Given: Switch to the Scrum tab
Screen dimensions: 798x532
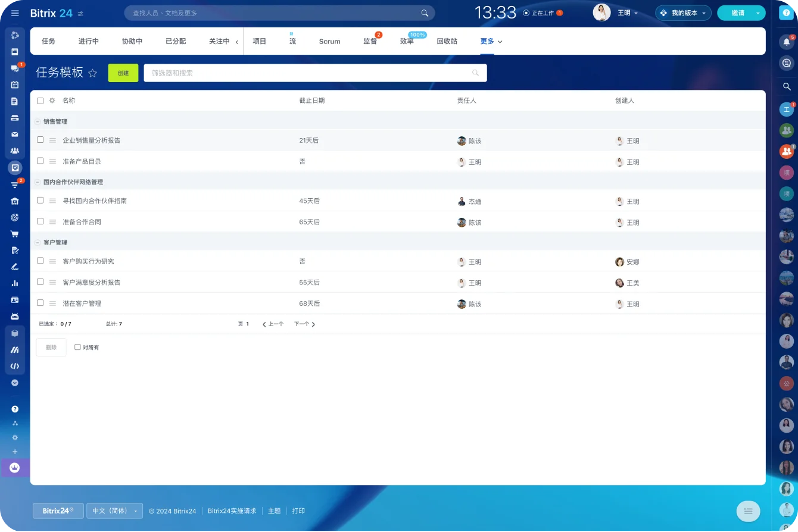Looking at the screenshot, I should (329, 42).
